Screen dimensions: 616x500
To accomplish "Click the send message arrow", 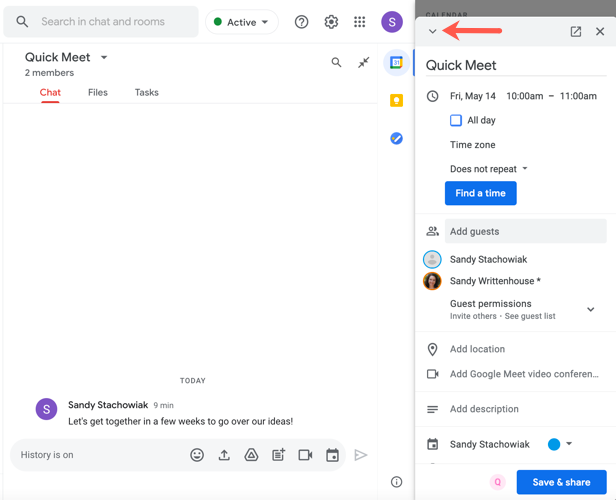I will pos(361,455).
